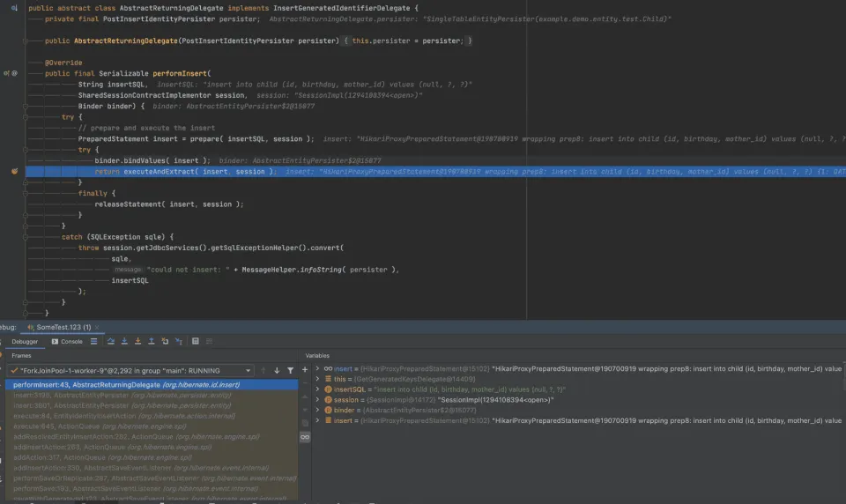Expand the session variable node
The height and width of the screenshot is (504, 846).
317,400
